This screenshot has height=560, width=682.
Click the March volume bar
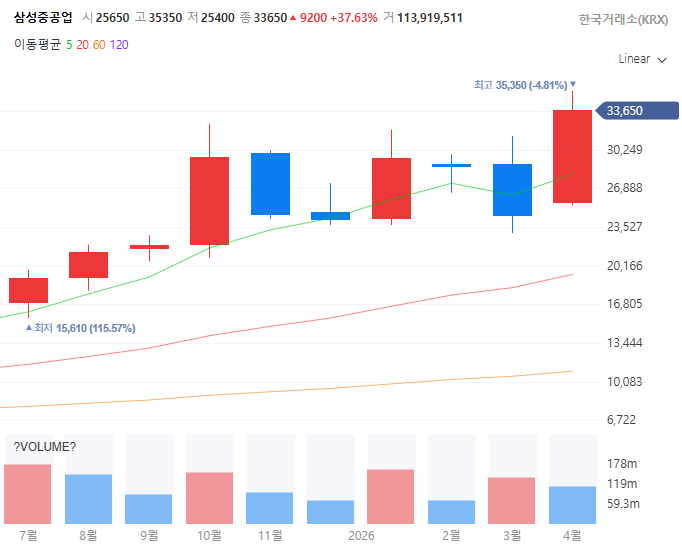point(512,500)
